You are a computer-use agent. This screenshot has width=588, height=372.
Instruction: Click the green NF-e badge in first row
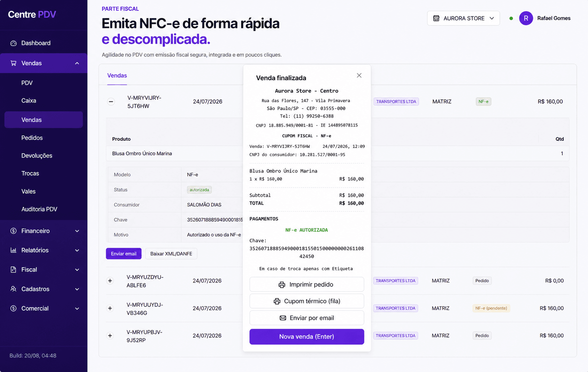[x=484, y=101]
